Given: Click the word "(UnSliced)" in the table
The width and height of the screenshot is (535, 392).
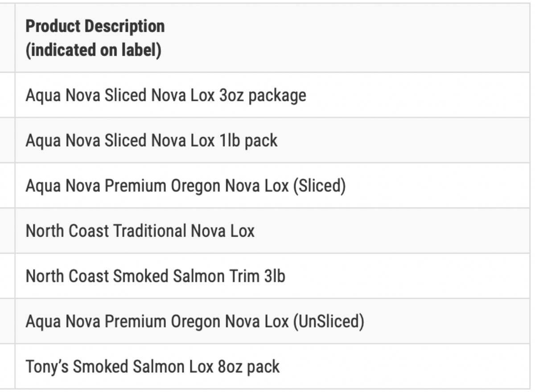Looking at the screenshot, I should tap(328, 321).
